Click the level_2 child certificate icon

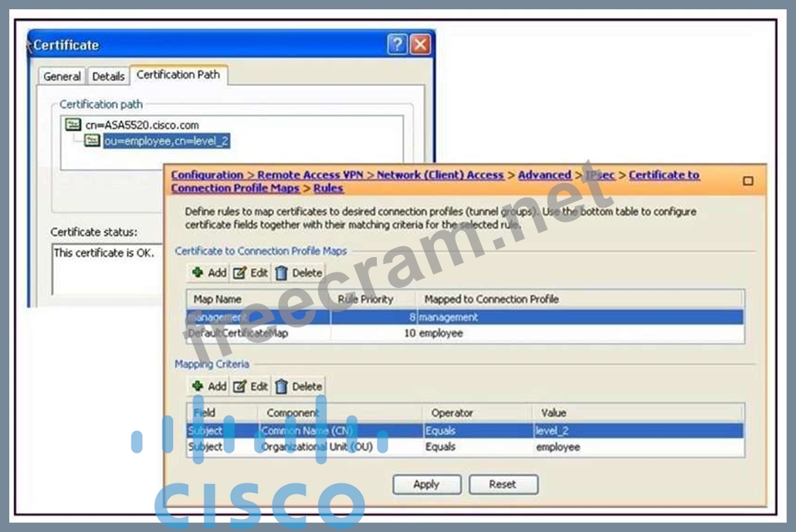92,141
